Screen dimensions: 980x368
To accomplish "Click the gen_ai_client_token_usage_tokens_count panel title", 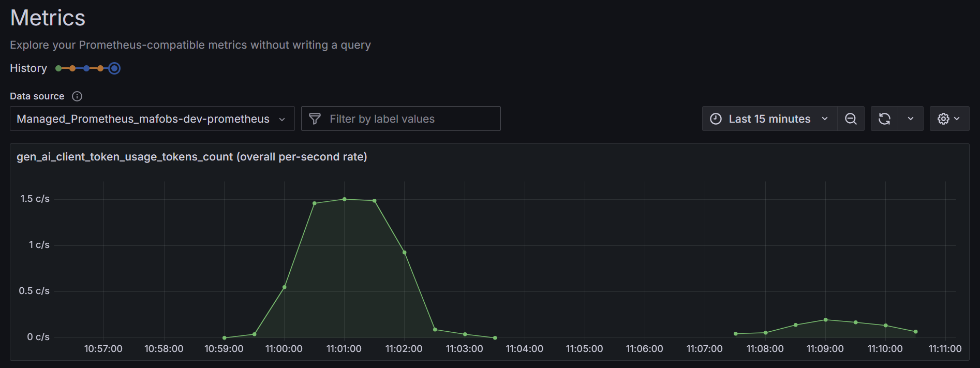I will [x=191, y=157].
